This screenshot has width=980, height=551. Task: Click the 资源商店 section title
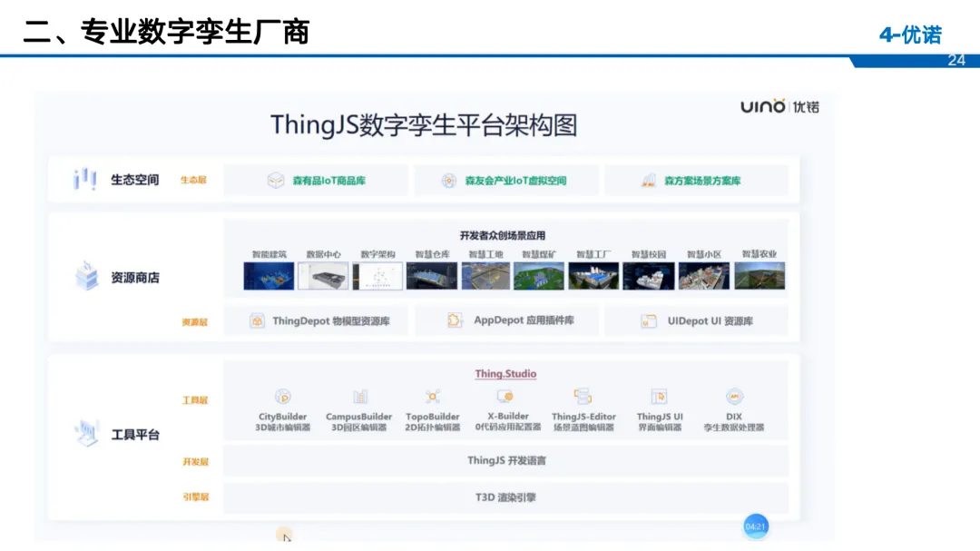point(135,278)
